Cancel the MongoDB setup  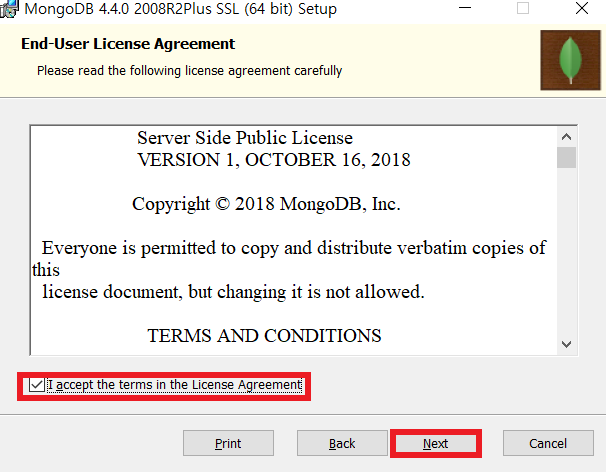pos(548,443)
